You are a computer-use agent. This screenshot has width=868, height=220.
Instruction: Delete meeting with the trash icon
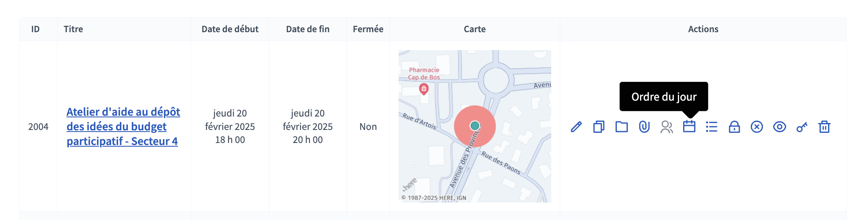[x=824, y=127]
